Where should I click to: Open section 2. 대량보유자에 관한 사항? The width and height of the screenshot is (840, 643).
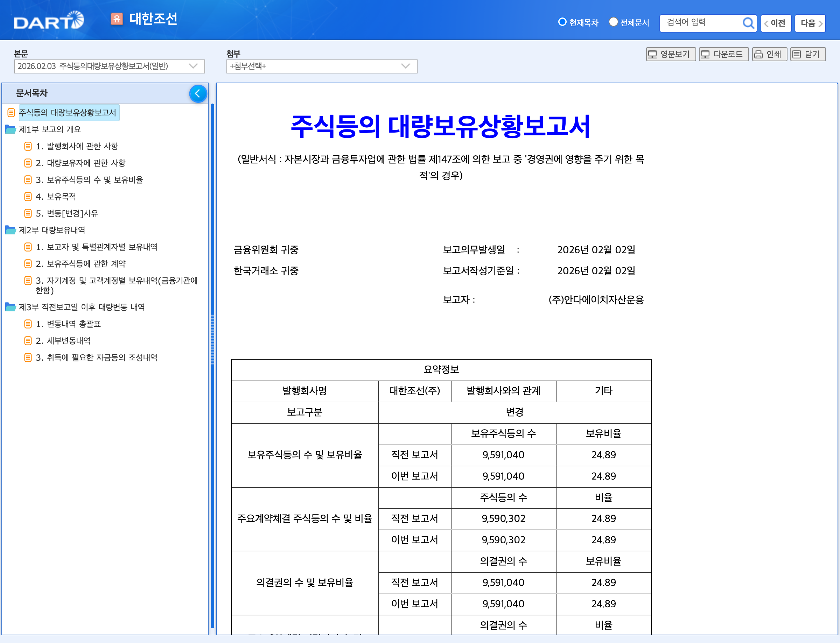81,163
